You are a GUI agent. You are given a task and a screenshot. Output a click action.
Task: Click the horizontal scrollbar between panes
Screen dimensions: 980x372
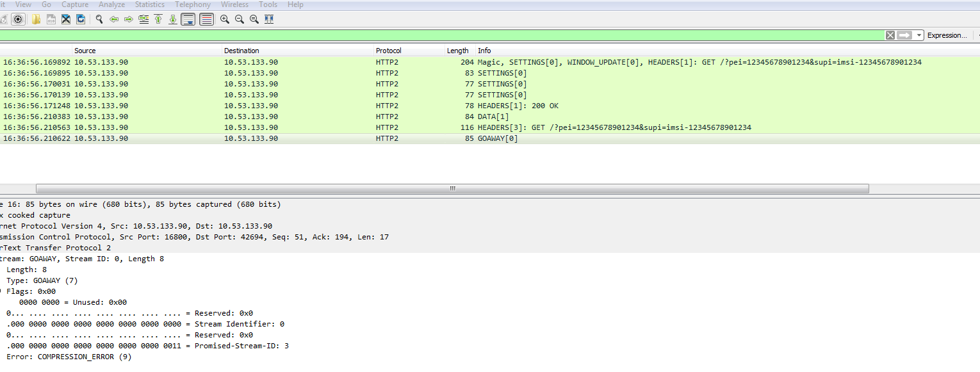(x=452, y=188)
